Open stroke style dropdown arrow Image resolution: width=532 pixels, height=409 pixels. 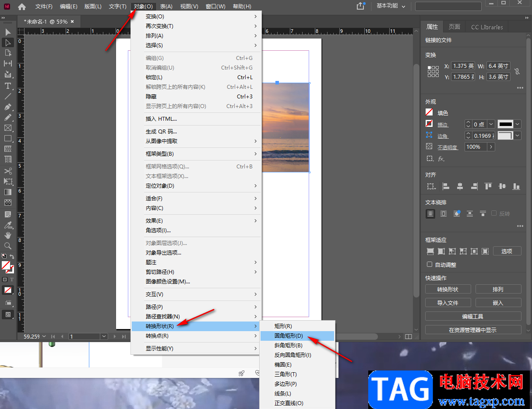(518, 124)
